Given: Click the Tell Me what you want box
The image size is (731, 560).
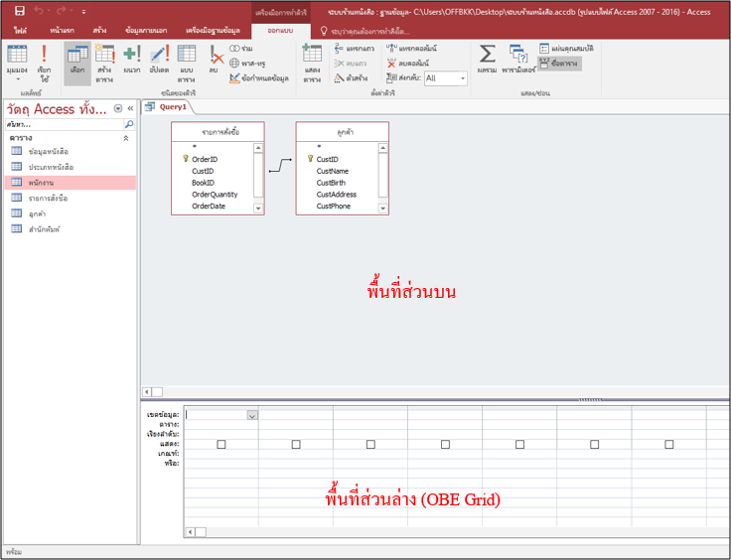Looking at the screenshot, I should 365,31.
